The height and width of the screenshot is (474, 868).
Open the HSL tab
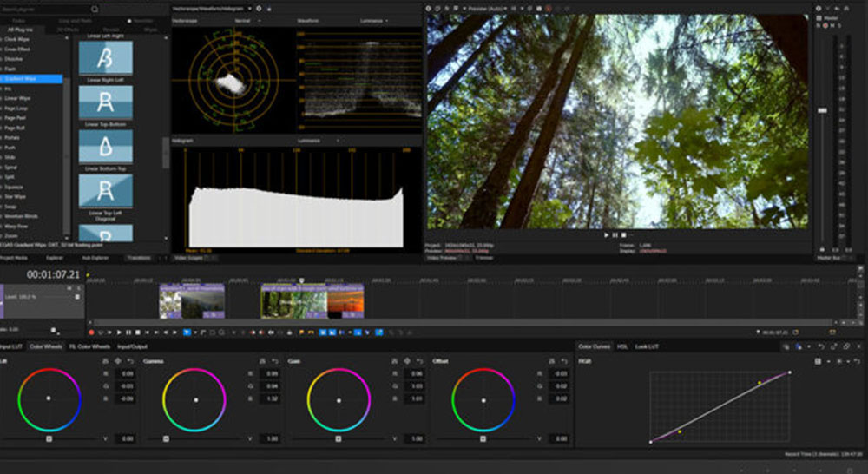pos(622,346)
